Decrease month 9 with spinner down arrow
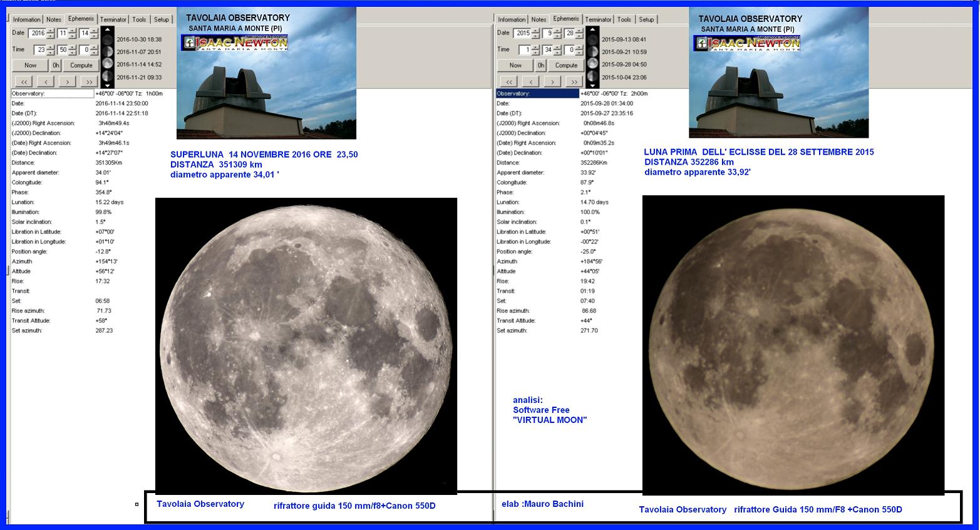The height and width of the screenshot is (530, 980). (x=557, y=36)
